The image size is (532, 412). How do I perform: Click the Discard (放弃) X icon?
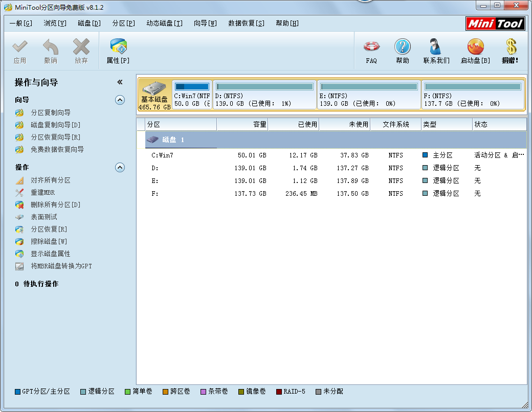click(x=81, y=47)
